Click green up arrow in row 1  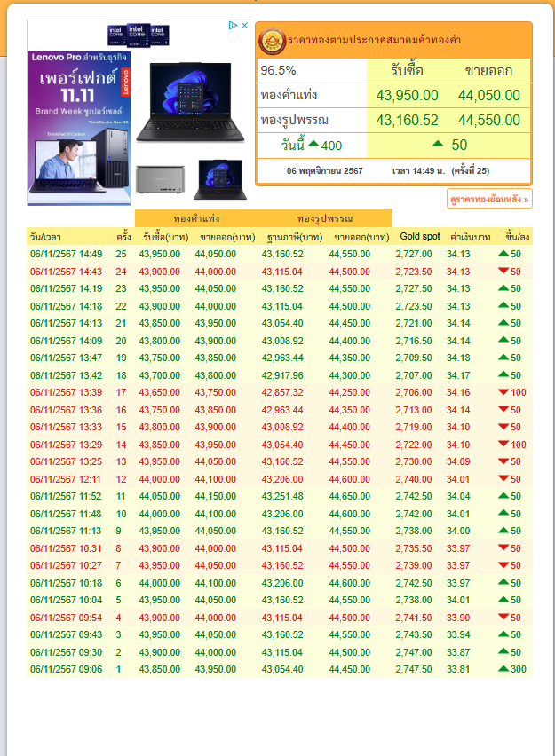[503, 668]
